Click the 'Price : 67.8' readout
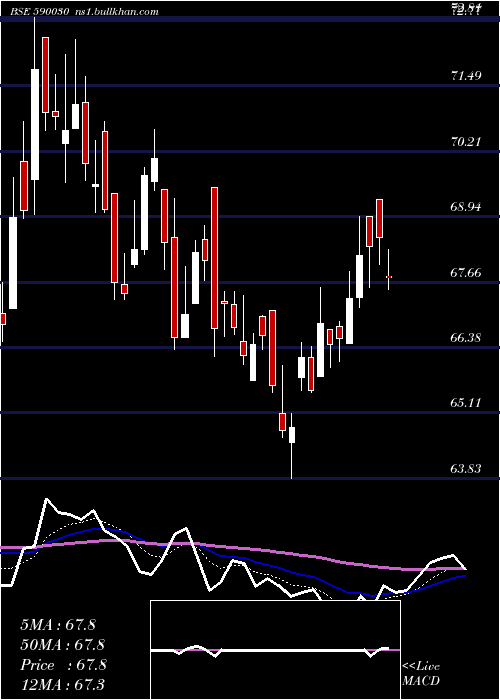Viewport: 500px width, 700px height. (x=63, y=665)
